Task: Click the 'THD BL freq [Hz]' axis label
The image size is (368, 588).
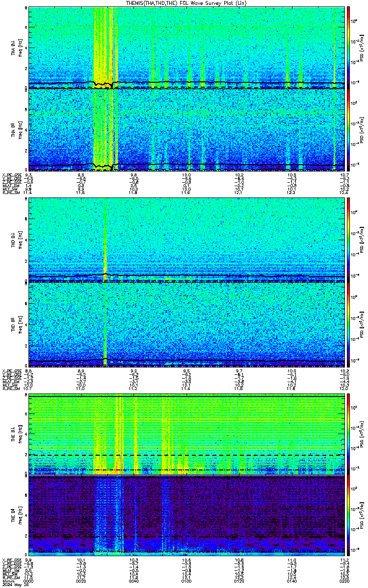Action: pyautogui.click(x=16, y=240)
